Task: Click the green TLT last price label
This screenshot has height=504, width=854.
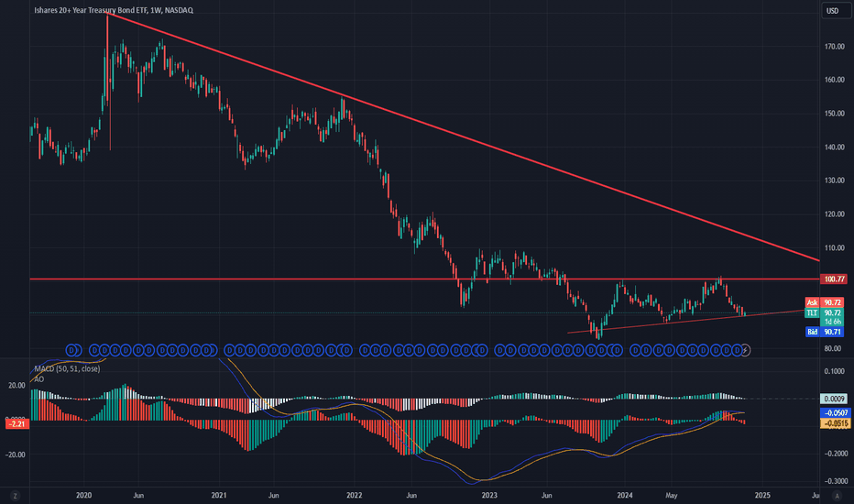Action: point(824,312)
